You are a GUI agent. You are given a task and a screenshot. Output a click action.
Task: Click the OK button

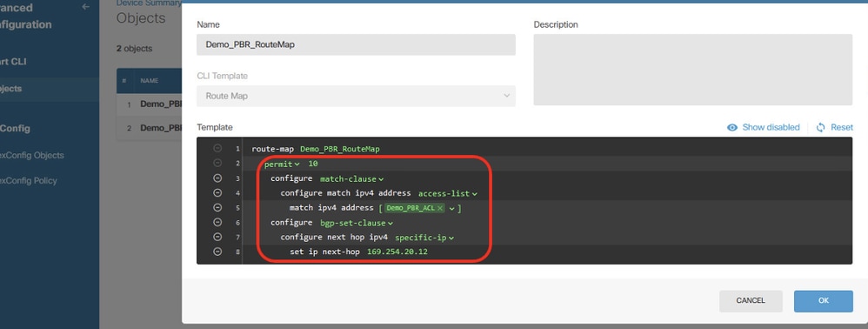pos(823,301)
